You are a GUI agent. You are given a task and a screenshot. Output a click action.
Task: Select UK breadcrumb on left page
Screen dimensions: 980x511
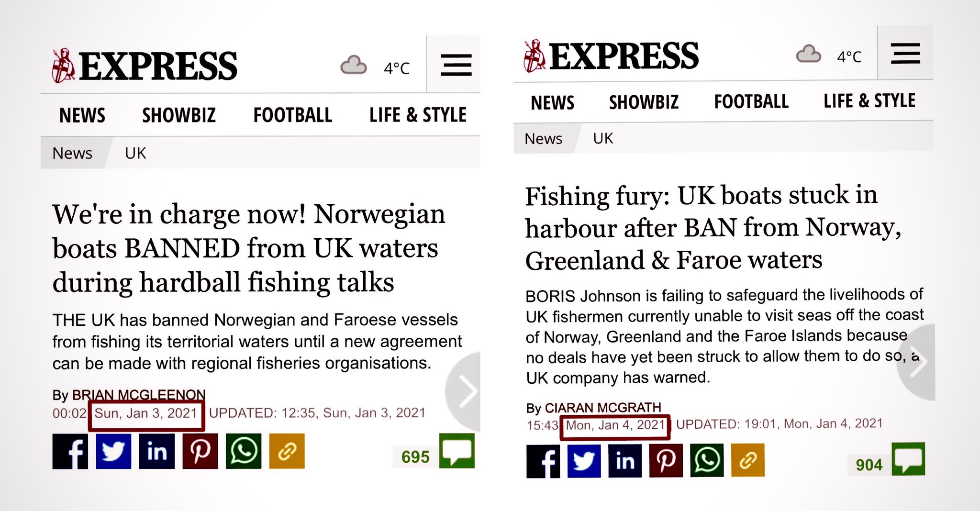[x=135, y=153]
